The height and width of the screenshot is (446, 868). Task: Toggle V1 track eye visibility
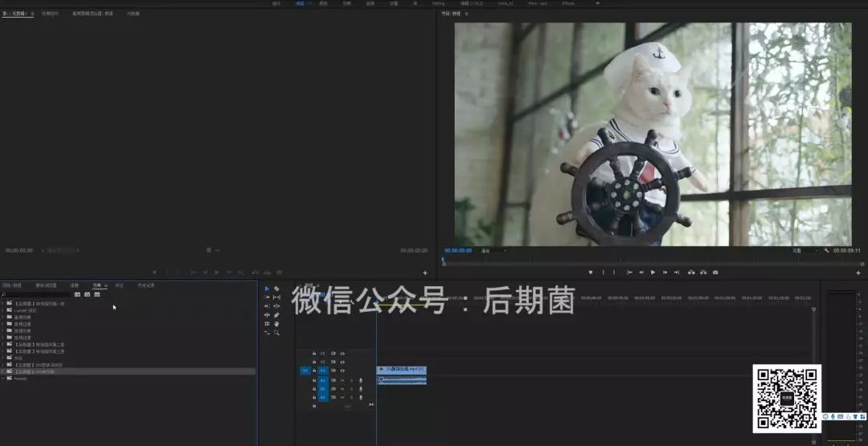(x=342, y=370)
